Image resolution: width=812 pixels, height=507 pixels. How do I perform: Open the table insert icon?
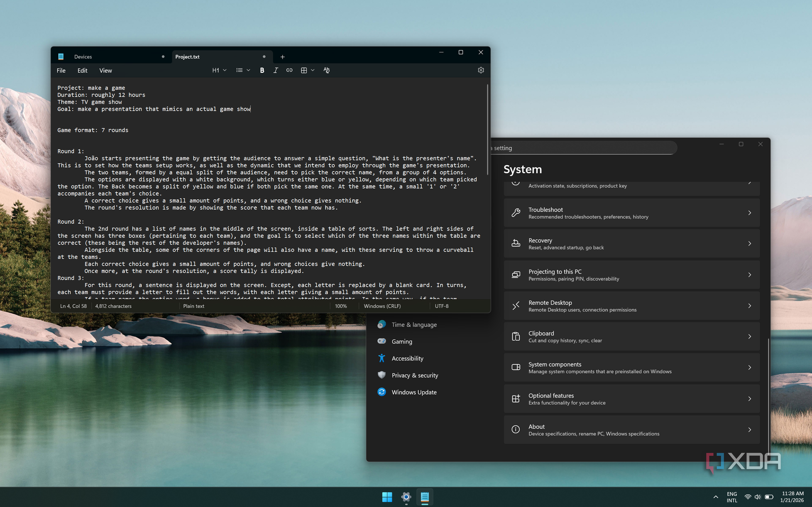tap(304, 70)
